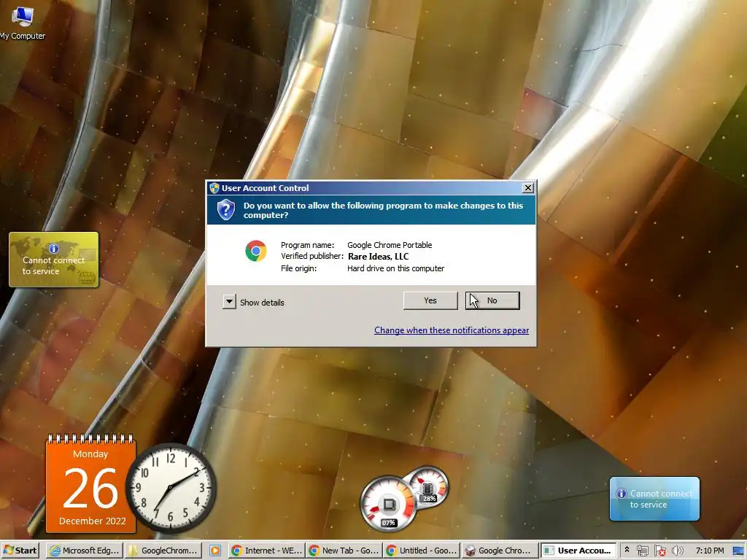Click the Action Center flag tray icon
The height and width of the screenshot is (560, 747).
(659, 551)
